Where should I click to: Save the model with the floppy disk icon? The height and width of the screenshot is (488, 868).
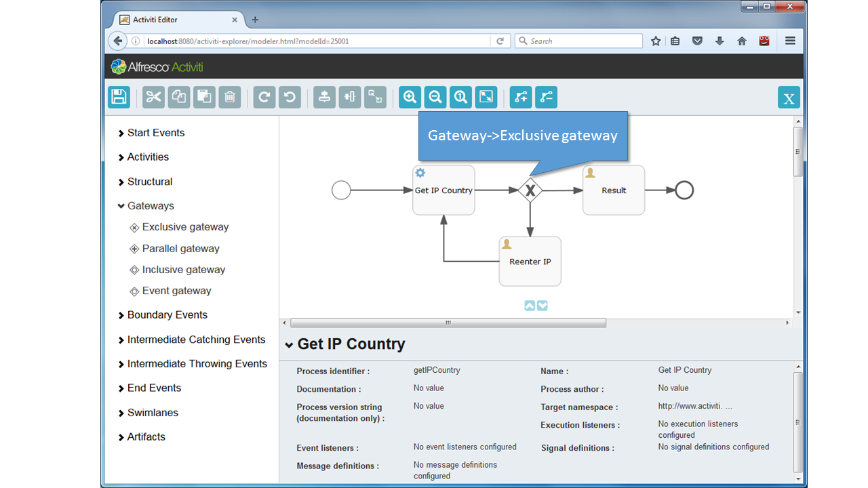(119, 97)
